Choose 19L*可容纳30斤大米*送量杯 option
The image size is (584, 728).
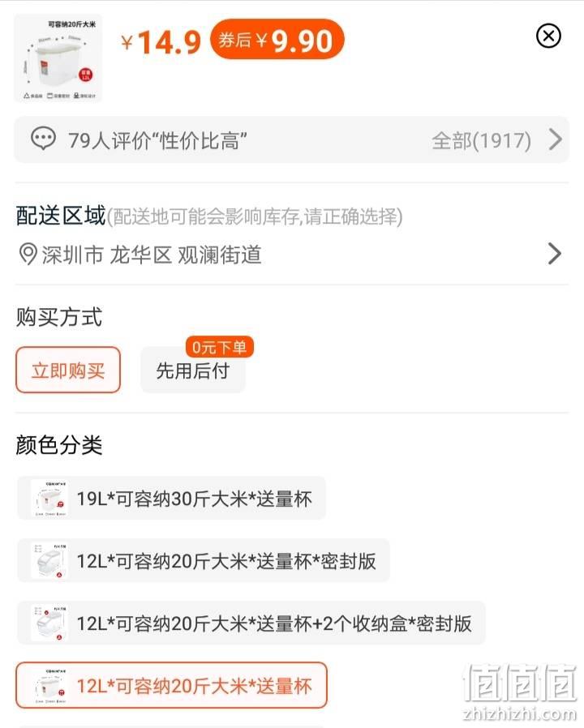point(171,499)
